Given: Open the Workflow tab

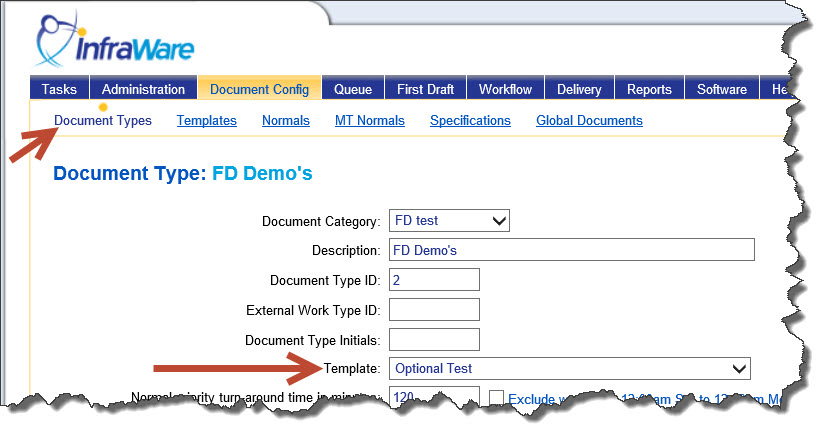Looking at the screenshot, I should [x=505, y=88].
